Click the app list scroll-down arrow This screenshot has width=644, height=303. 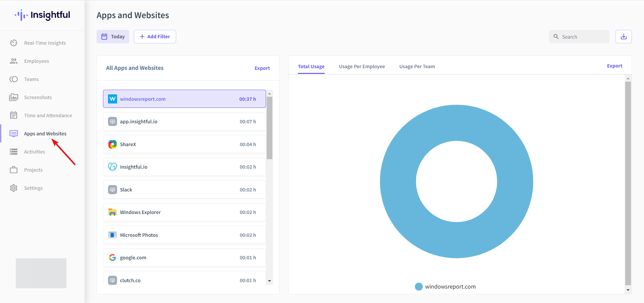pyautogui.click(x=269, y=281)
